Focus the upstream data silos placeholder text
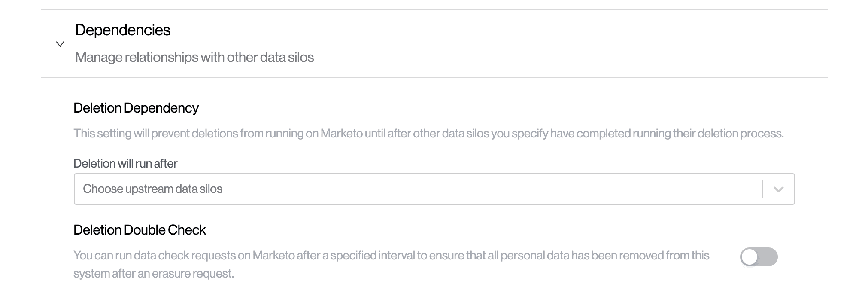Image resolution: width=868 pixels, height=305 pixels. pos(152,189)
